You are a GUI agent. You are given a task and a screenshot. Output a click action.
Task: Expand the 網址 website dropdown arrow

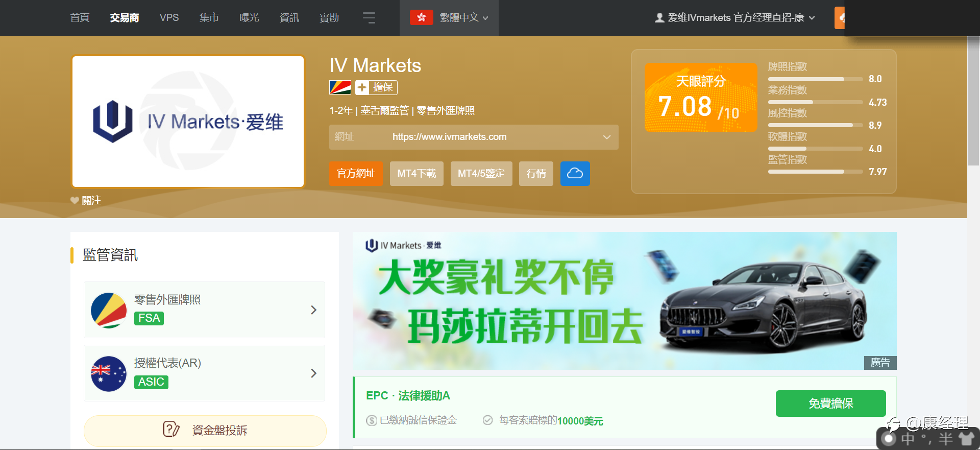pos(606,137)
